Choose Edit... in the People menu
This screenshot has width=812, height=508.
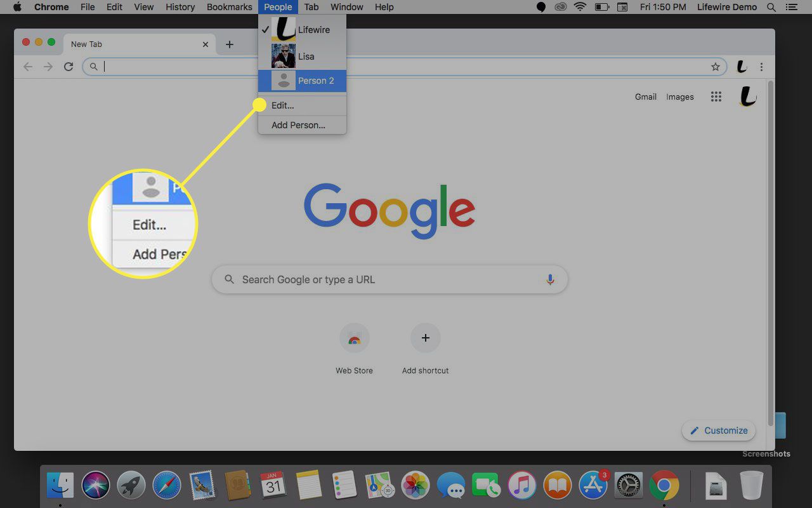[302, 105]
